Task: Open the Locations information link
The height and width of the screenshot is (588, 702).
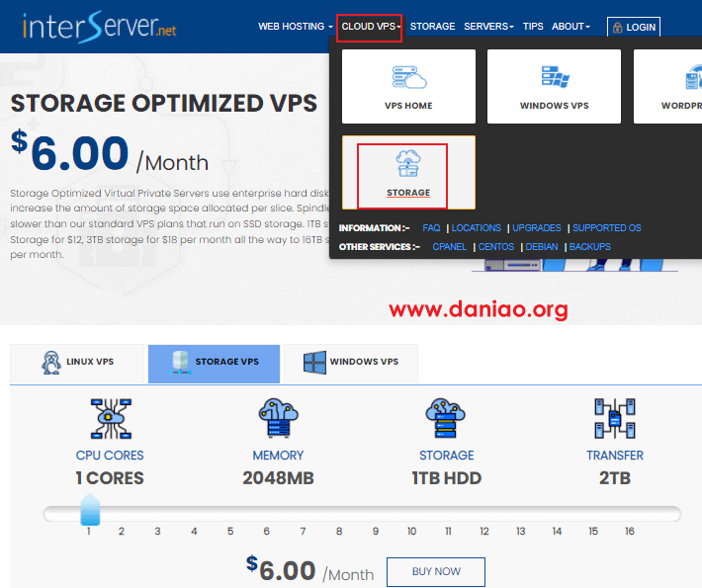Action: point(476,227)
